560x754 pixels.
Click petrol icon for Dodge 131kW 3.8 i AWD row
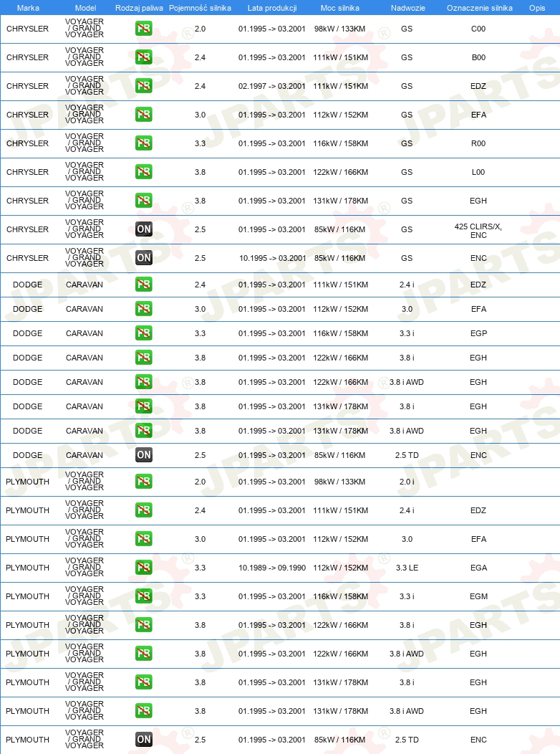(144, 430)
